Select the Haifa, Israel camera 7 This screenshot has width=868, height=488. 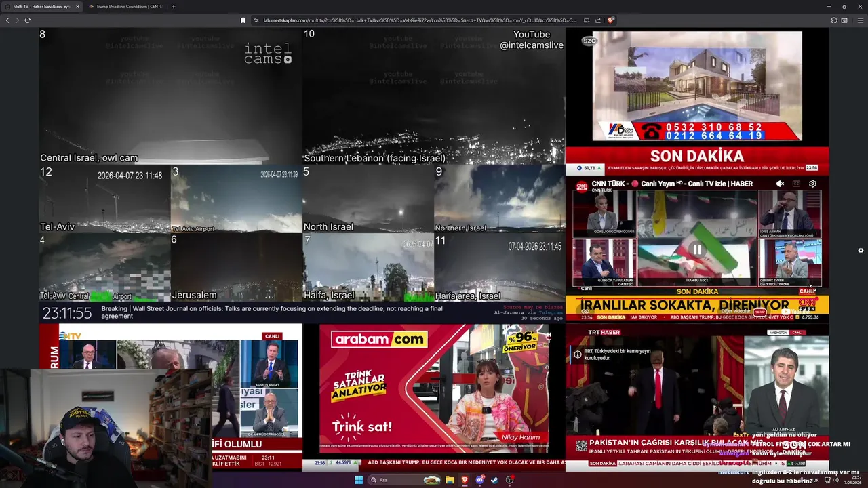pos(368,267)
